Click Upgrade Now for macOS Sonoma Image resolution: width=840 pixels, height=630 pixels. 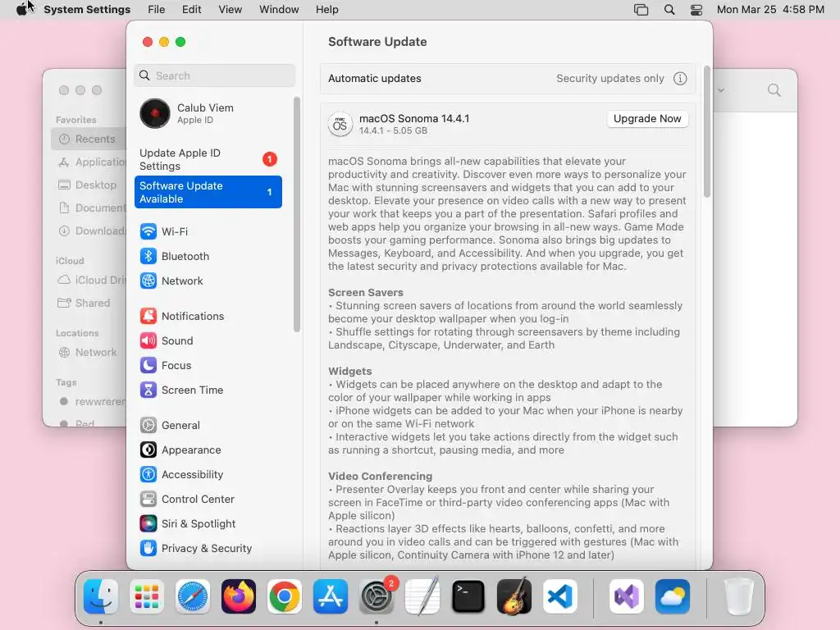(647, 119)
